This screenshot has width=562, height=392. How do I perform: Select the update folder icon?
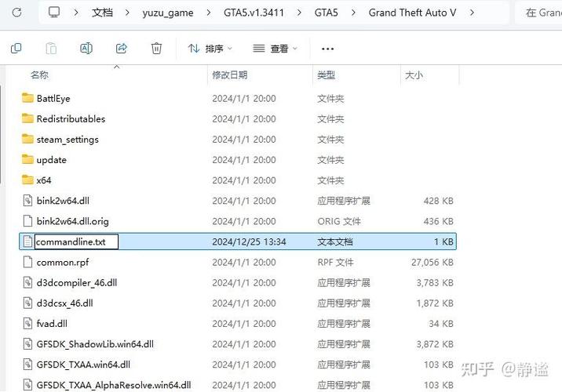click(x=27, y=159)
